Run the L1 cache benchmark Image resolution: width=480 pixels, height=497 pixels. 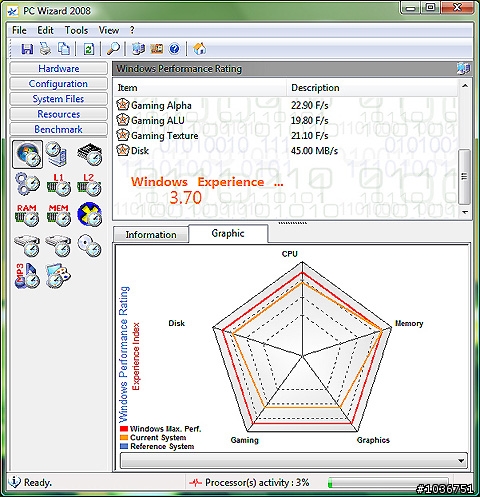point(58,184)
